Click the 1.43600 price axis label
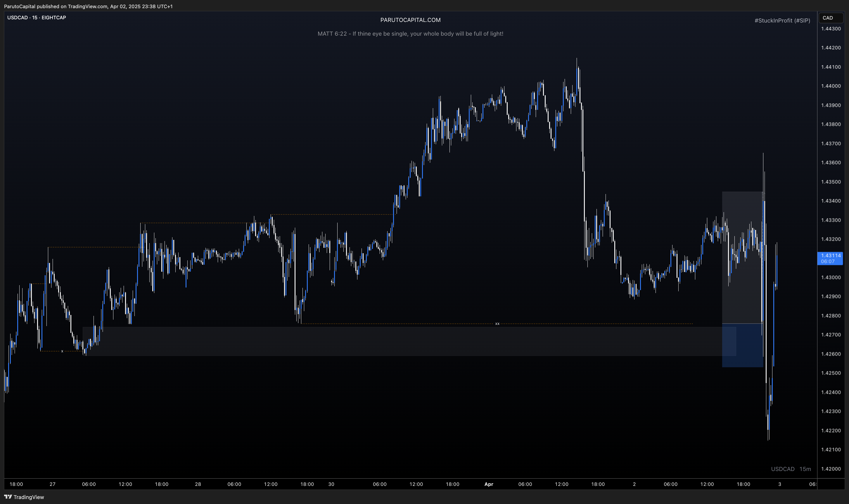This screenshot has width=849, height=504. pyautogui.click(x=831, y=162)
